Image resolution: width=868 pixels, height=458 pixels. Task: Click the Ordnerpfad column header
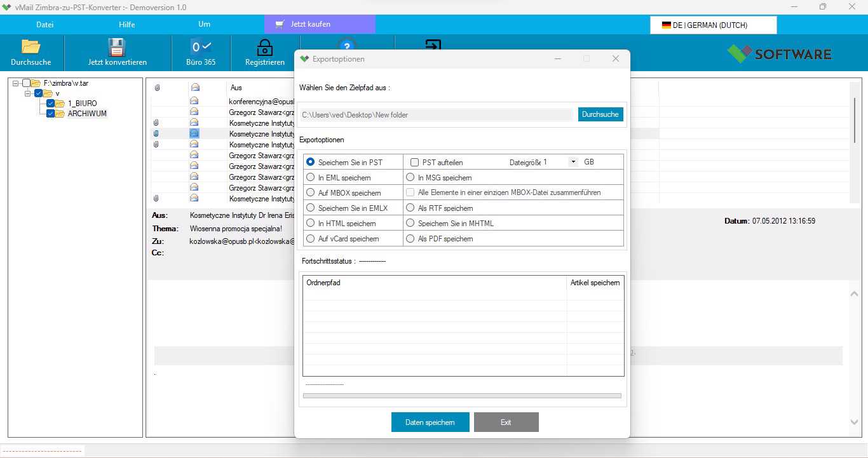(435, 283)
